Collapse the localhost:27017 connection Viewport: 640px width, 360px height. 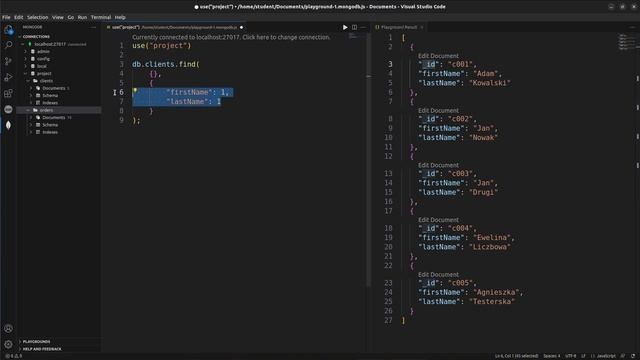[22, 44]
